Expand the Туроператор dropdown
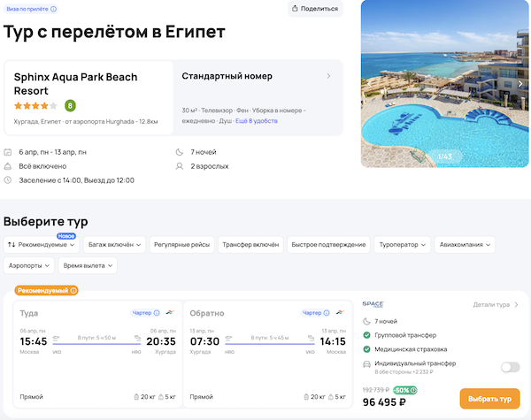531x420 pixels. click(403, 244)
